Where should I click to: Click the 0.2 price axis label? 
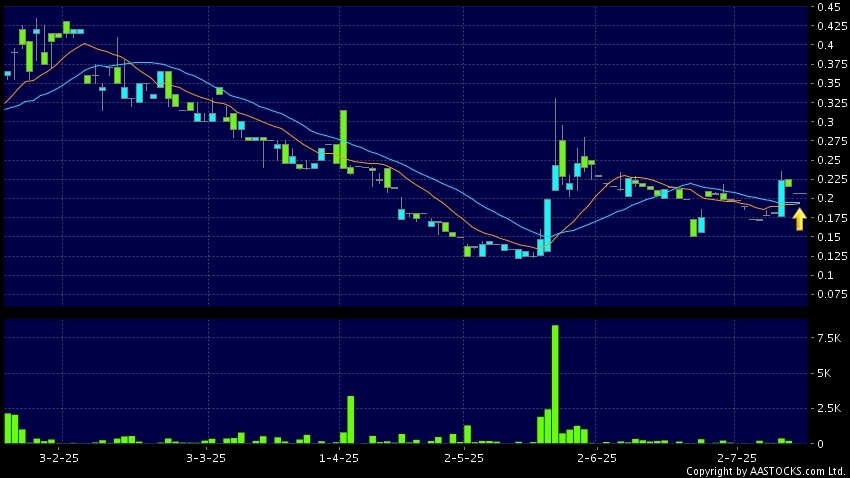(x=825, y=198)
